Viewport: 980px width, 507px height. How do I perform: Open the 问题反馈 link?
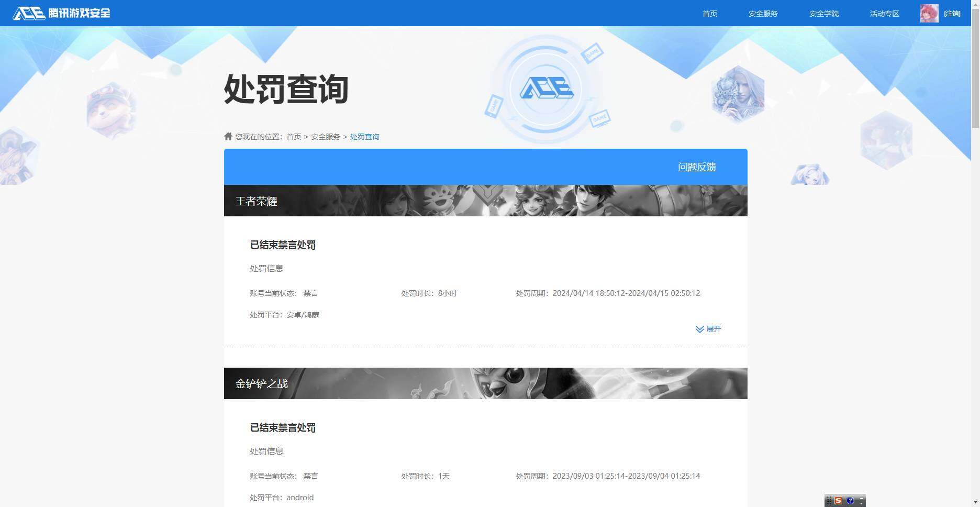tap(697, 167)
